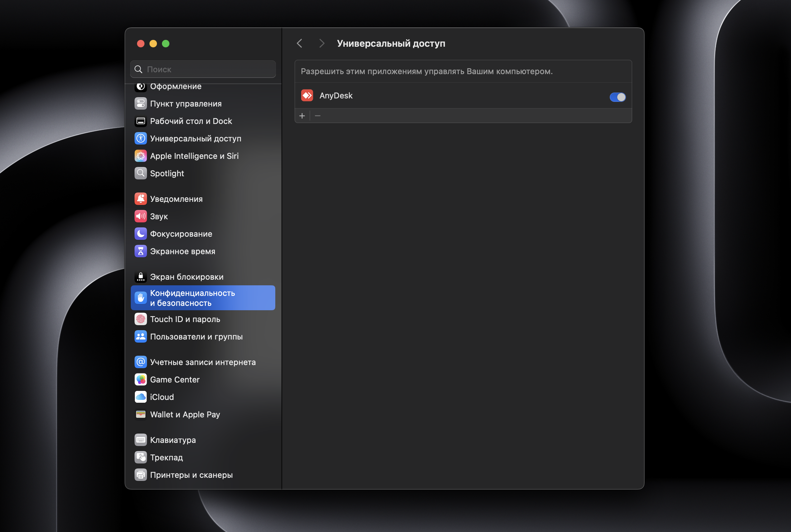Open the iCloud cloud icon
Screen dimensions: 791x532
click(x=140, y=397)
